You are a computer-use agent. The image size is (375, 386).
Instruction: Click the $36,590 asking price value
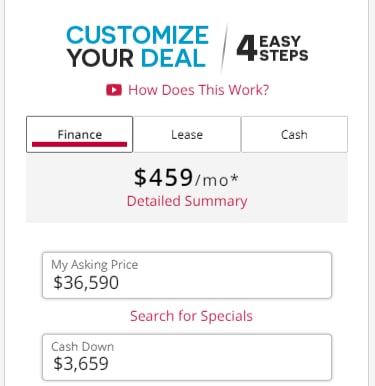click(86, 283)
